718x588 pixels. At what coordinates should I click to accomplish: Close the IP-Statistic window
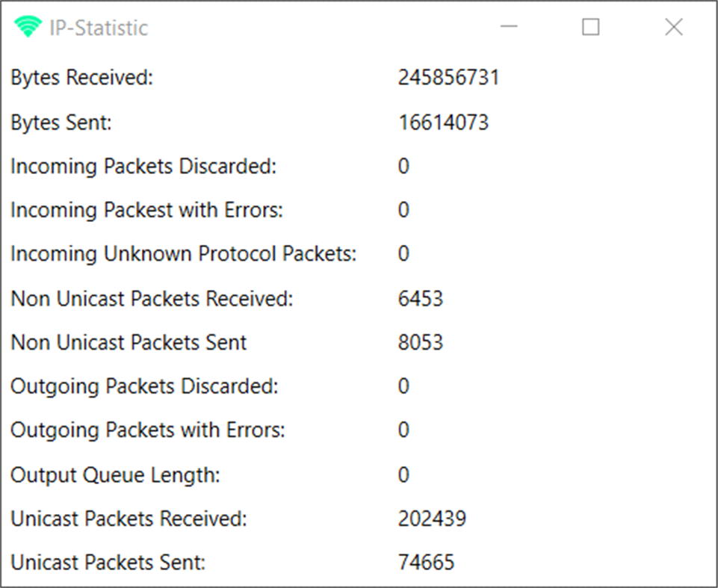point(673,28)
